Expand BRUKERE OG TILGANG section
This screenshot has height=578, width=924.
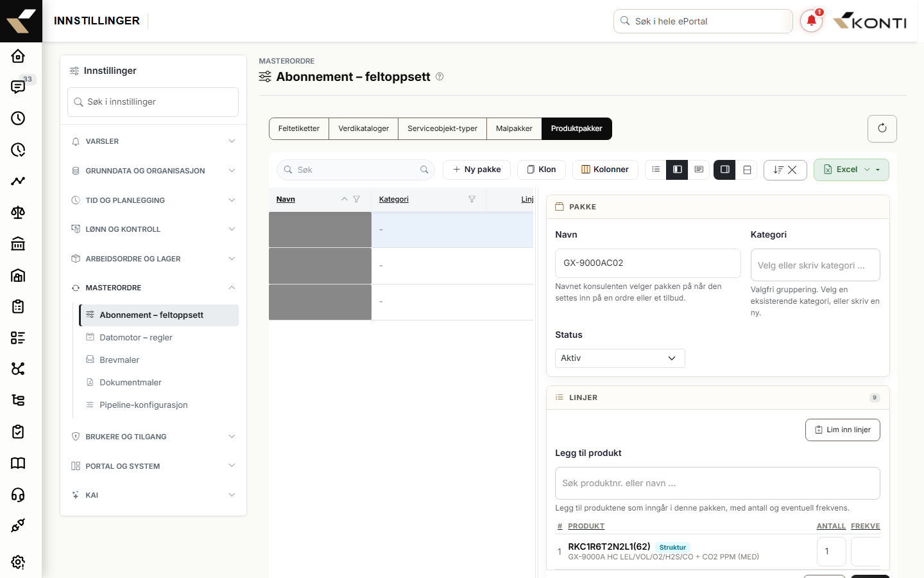[x=153, y=437]
